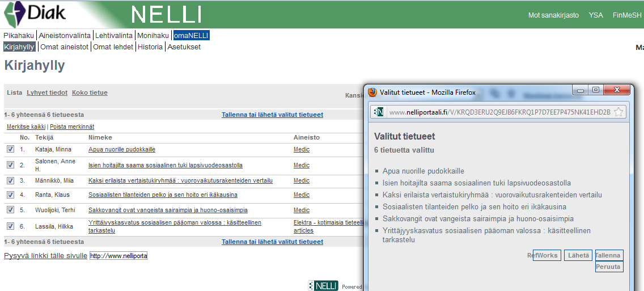Click lower Tallenna tai lähetä valitut tietueet
The height and width of the screenshot is (291, 644).
(x=272, y=242)
